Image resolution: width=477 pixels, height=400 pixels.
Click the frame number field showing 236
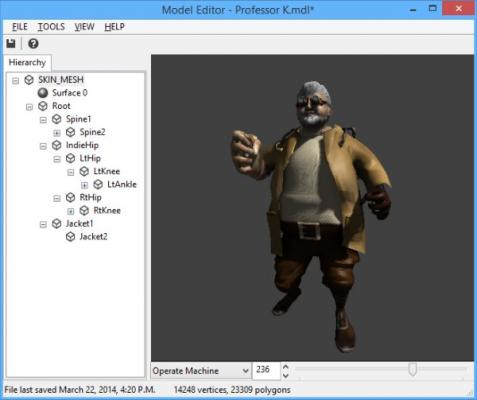pos(266,371)
